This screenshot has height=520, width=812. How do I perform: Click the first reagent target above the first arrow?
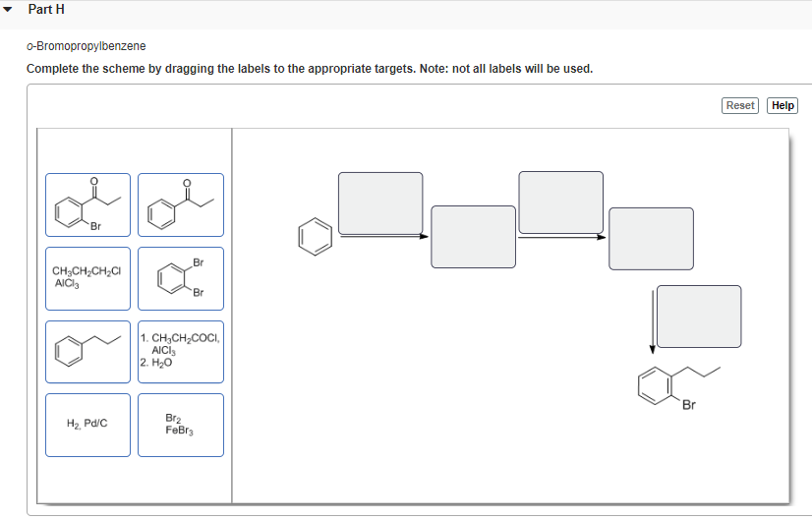pos(380,203)
